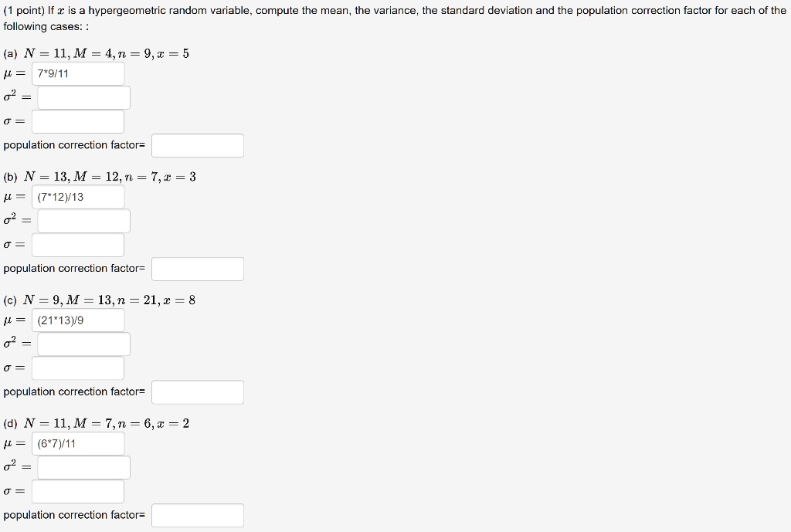Select the standard deviation field in part (a)
The height and width of the screenshot is (532, 791).
(77, 121)
